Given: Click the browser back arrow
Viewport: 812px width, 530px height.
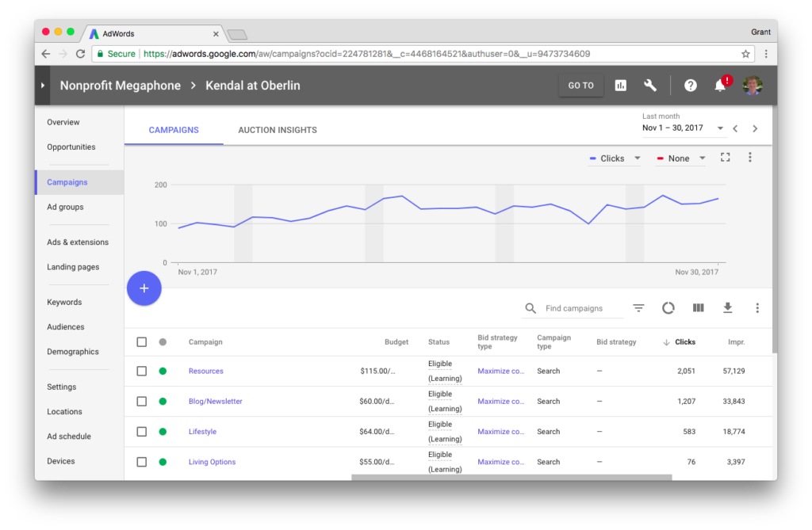Looking at the screenshot, I should (46, 54).
